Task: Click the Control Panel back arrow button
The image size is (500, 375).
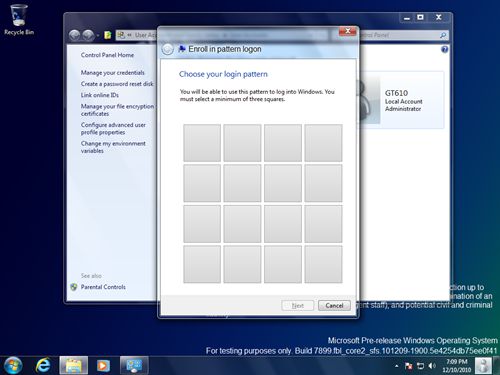Action: click(75, 35)
